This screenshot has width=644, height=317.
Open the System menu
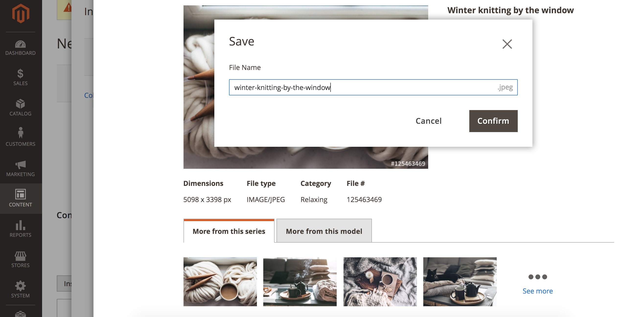pos(21,290)
